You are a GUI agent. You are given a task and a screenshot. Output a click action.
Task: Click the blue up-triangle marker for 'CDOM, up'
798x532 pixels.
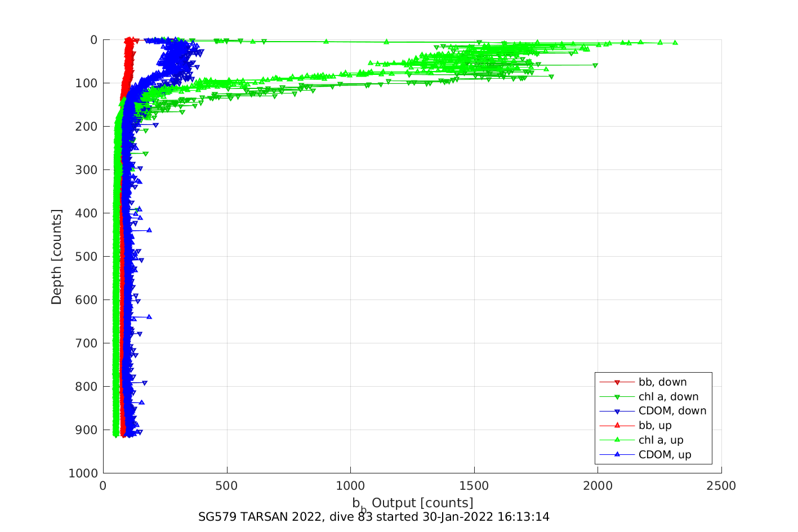coord(617,454)
